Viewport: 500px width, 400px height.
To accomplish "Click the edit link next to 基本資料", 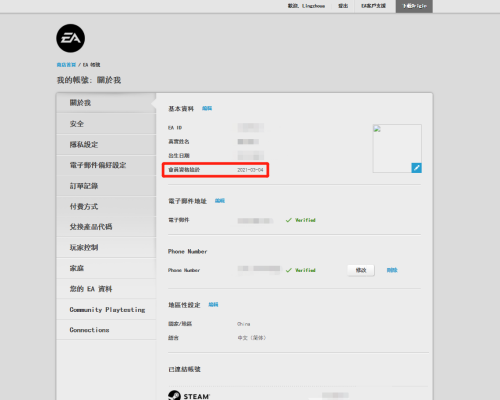I will (207, 108).
